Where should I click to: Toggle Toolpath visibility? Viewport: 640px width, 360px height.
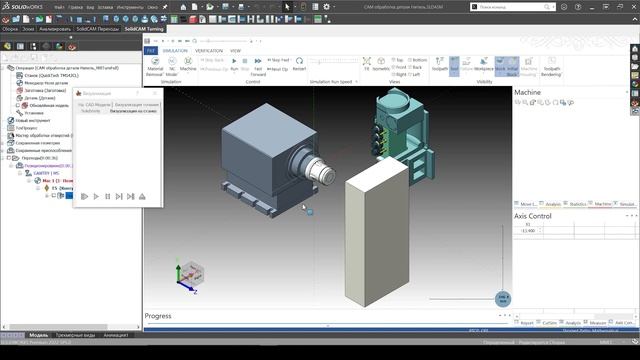pos(440,64)
